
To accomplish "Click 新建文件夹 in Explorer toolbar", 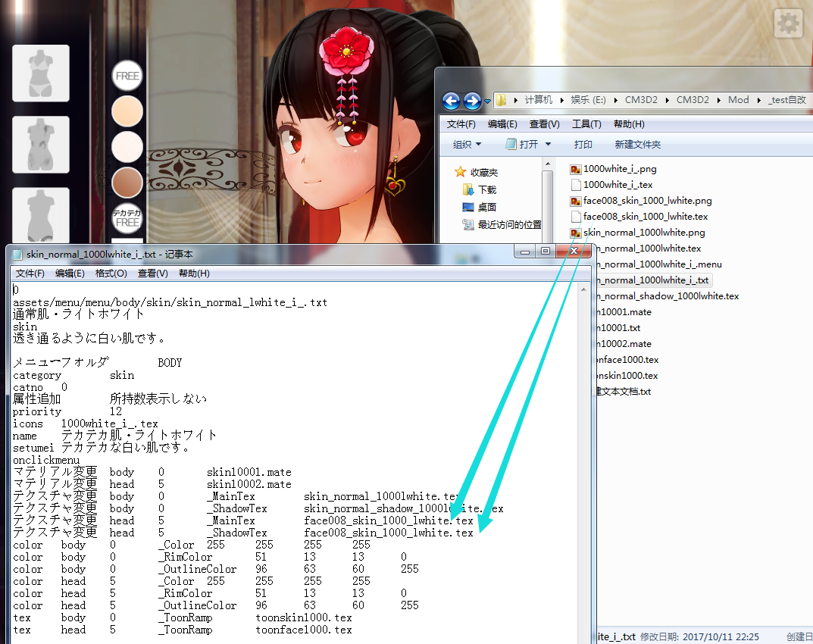I will (x=638, y=145).
